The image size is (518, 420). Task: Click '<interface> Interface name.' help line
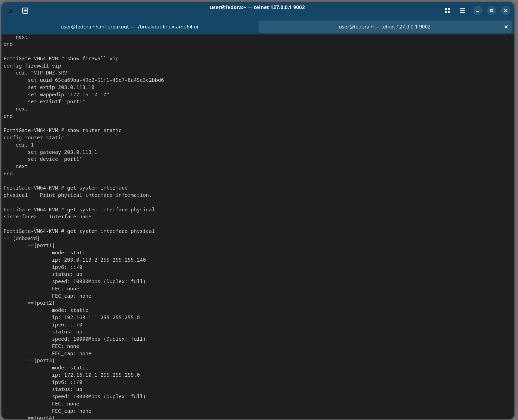[49, 217]
